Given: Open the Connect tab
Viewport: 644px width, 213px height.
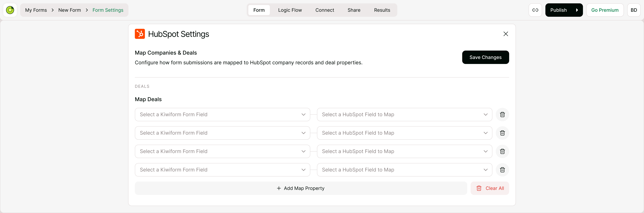Looking at the screenshot, I should [x=325, y=10].
